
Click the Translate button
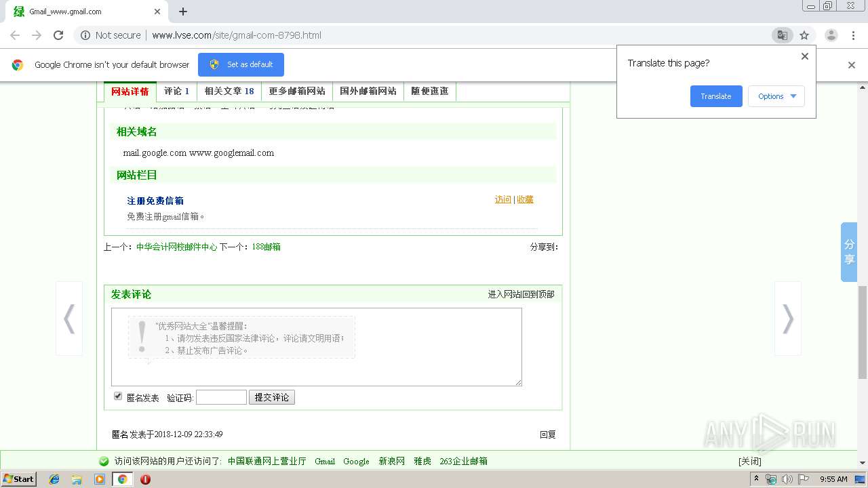coord(716,96)
